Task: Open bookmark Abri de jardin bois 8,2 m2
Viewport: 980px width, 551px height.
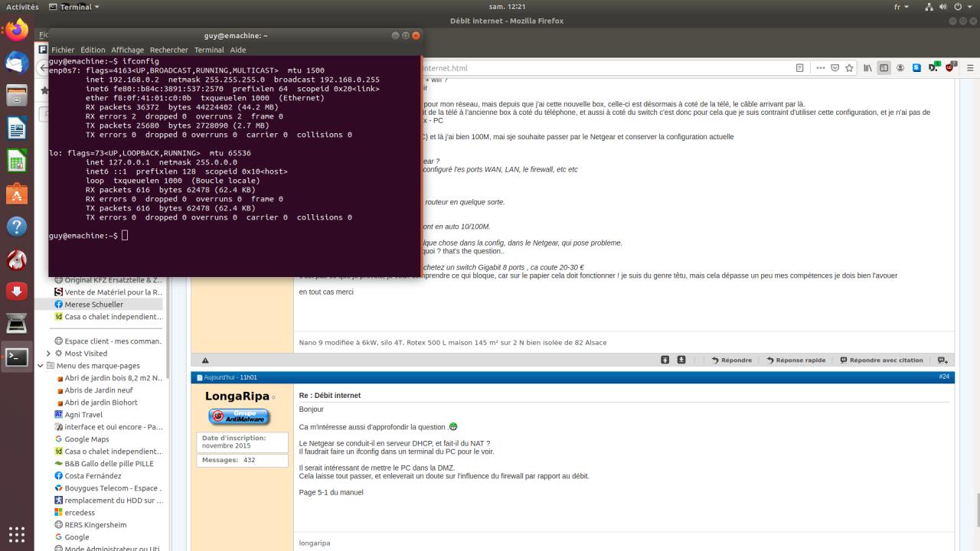Action: tap(108, 378)
